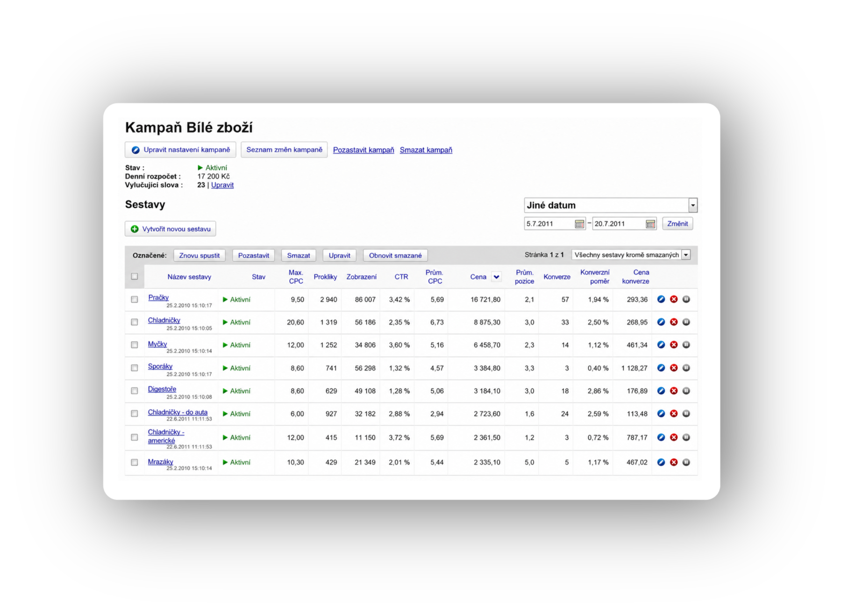Remove the Sporáky sestava with red X
841x616 pixels.
pos(674,368)
